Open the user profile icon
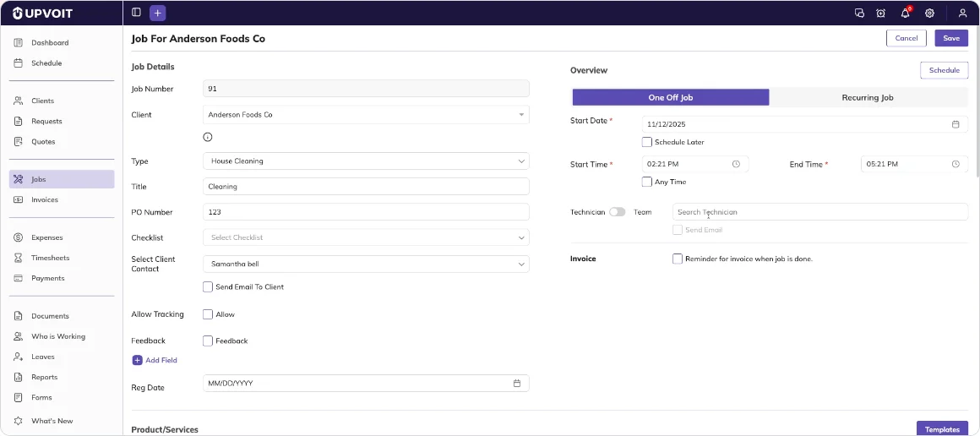Image resolution: width=980 pixels, height=436 pixels. coord(962,14)
